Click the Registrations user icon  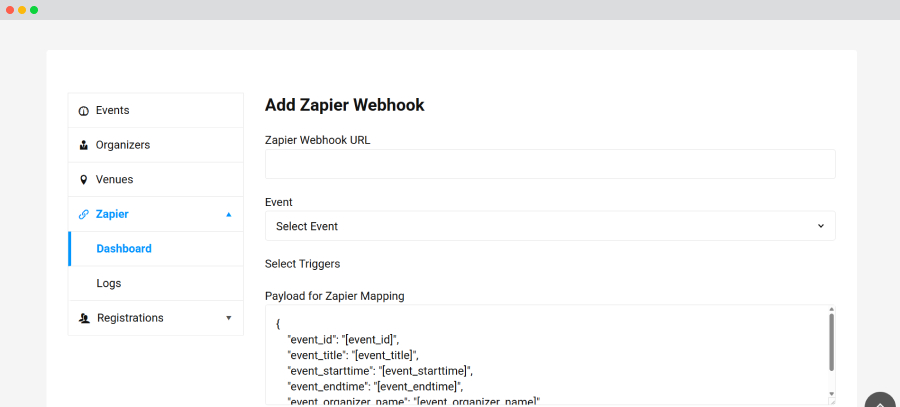(x=84, y=318)
